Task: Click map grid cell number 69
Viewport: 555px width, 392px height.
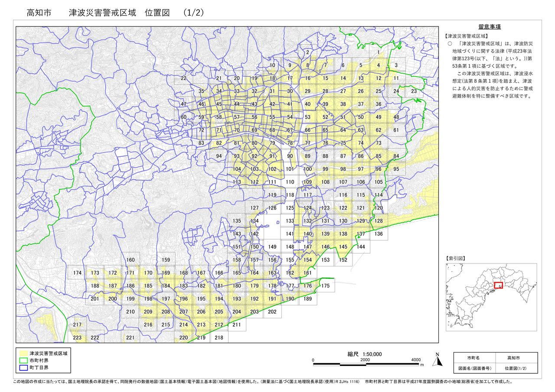Action: (255, 130)
